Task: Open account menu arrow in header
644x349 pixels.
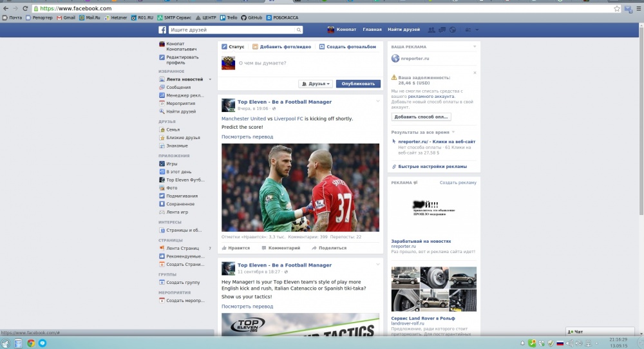Action: [477, 30]
